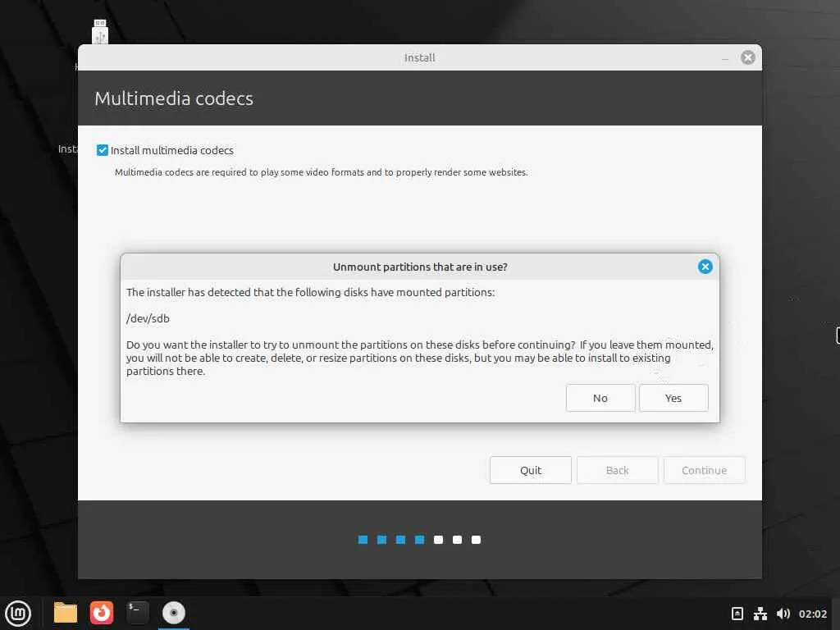Click the Quit button

[531, 470]
